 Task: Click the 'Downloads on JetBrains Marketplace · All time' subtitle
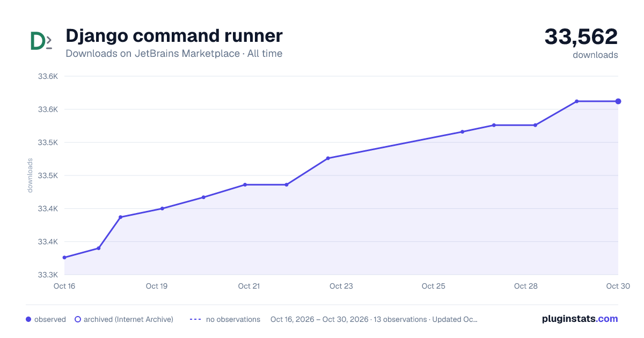[x=174, y=54]
